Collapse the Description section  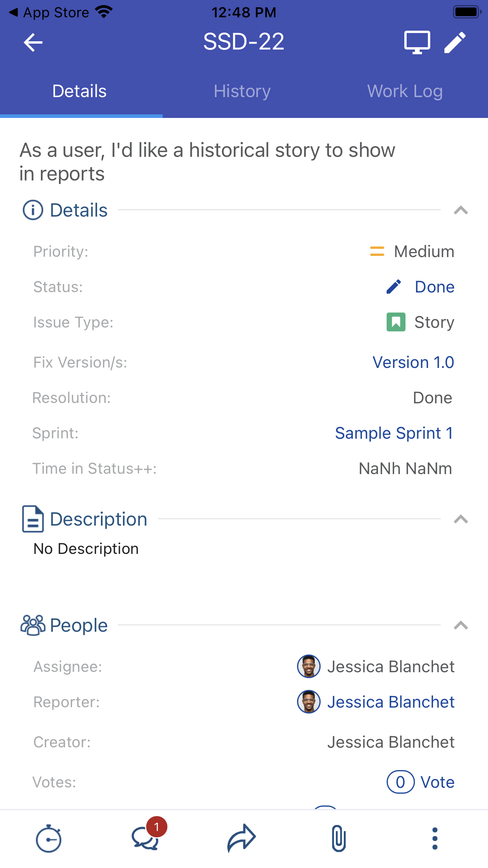click(x=460, y=519)
